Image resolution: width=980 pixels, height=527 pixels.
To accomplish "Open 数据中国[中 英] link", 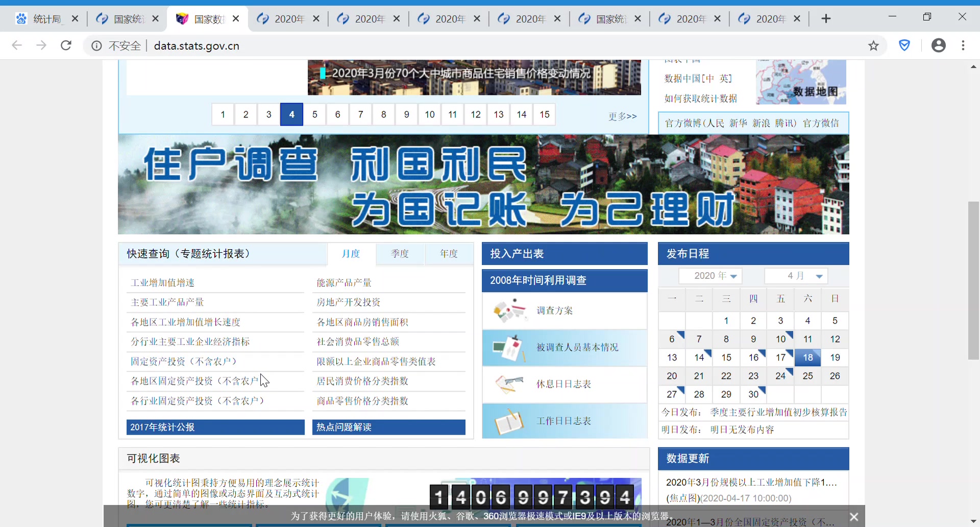I will (698, 79).
